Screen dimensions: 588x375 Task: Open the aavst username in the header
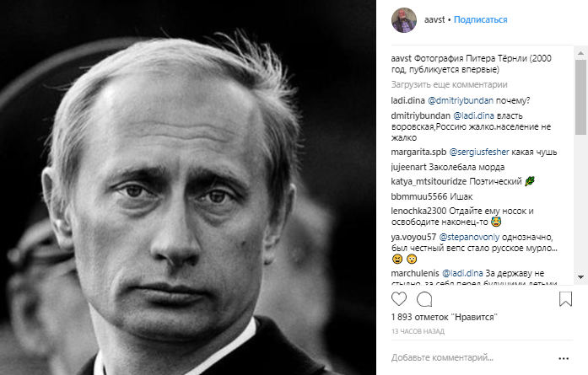click(x=434, y=19)
